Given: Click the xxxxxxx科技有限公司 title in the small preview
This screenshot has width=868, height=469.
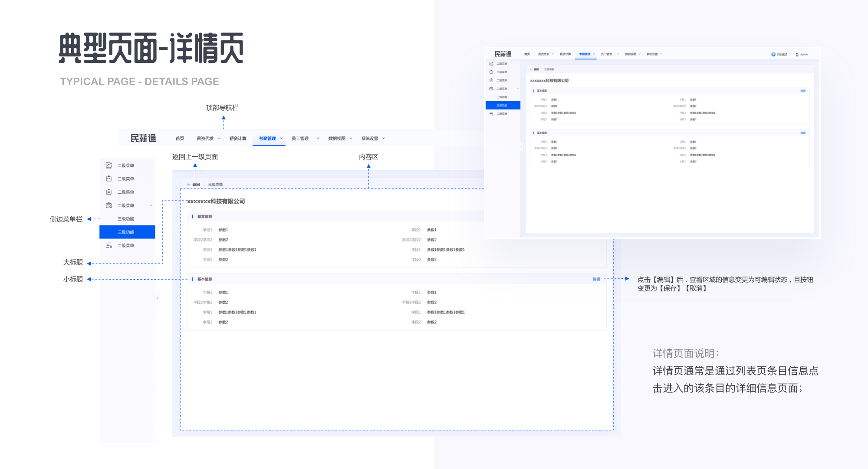Looking at the screenshot, I should (x=549, y=80).
